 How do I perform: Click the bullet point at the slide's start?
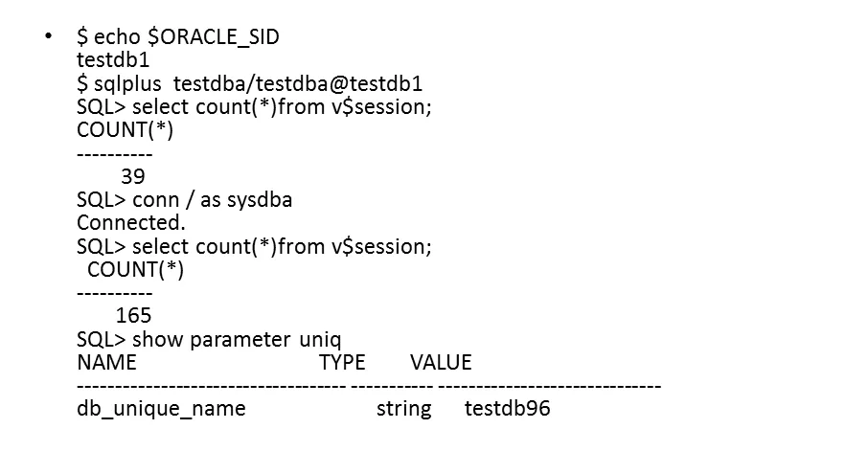tap(48, 37)
